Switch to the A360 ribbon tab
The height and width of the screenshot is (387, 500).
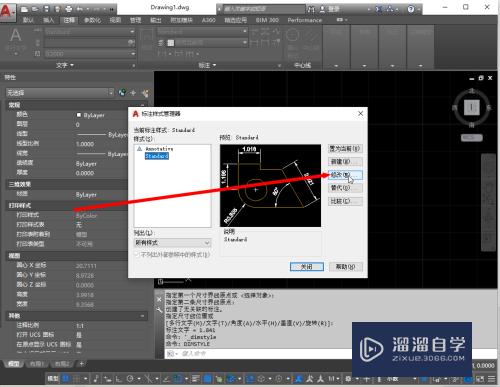[x=209, y=20]
